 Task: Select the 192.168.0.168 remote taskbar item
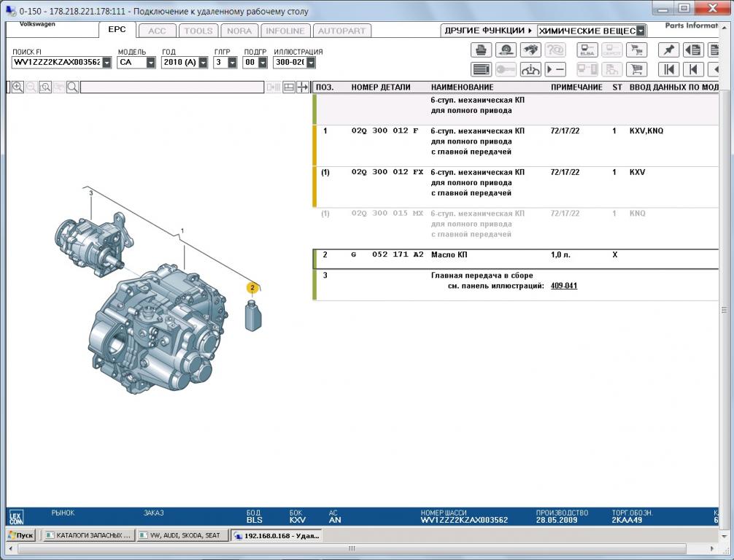[x=277, y=535]
